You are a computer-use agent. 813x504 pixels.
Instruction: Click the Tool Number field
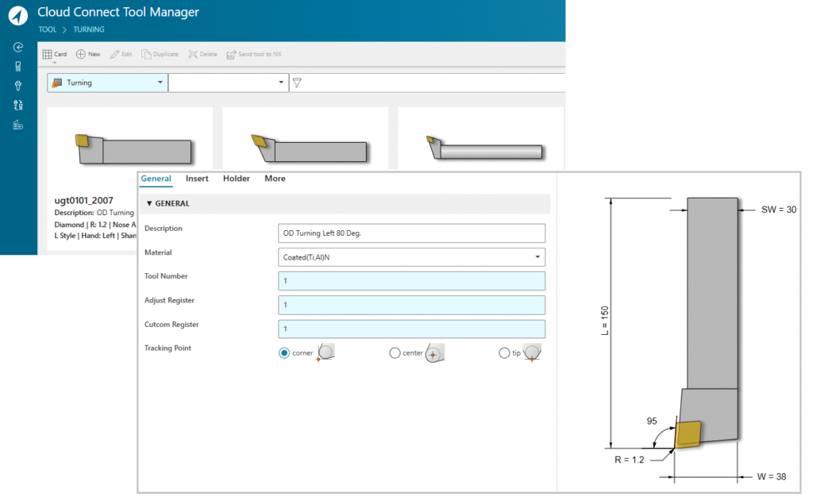click(412, 281)
